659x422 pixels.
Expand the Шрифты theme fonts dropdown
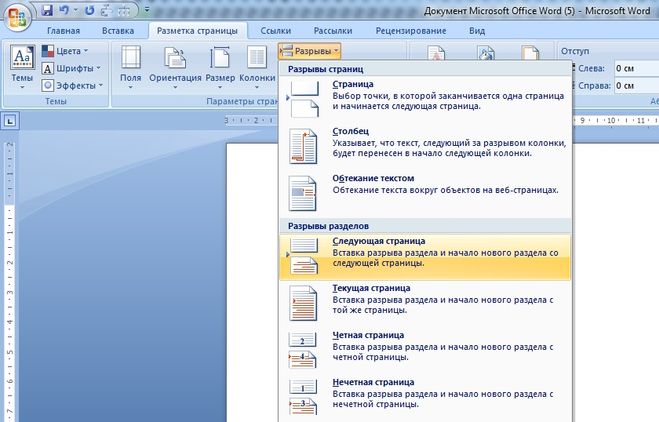[x=71, y=68]
